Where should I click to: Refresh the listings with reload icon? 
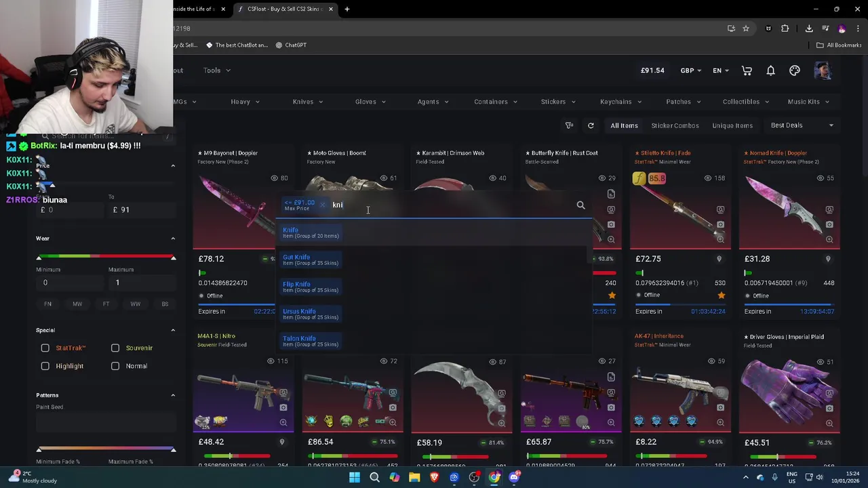(591, 125)
